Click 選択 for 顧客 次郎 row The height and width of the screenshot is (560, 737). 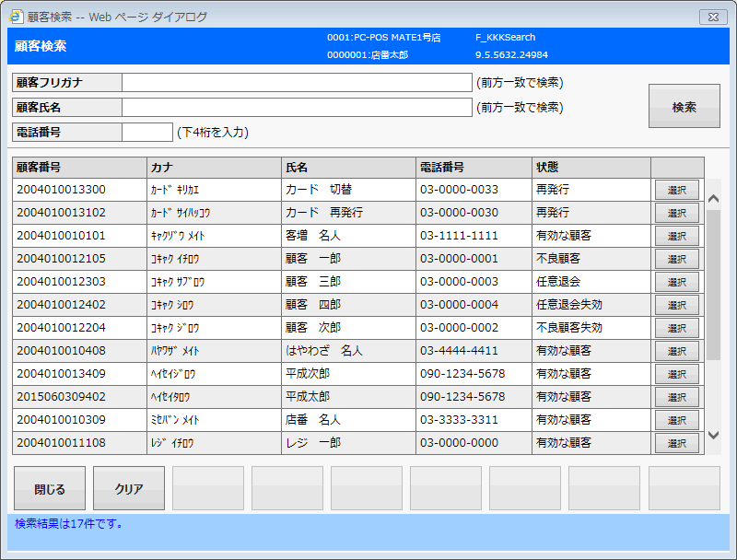point(677,328)
